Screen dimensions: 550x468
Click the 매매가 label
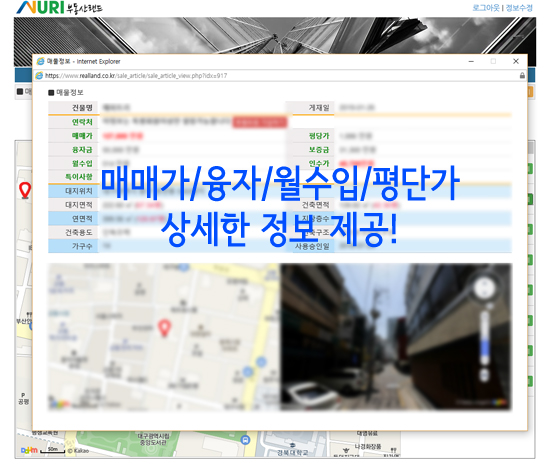(x=82, y=136)
